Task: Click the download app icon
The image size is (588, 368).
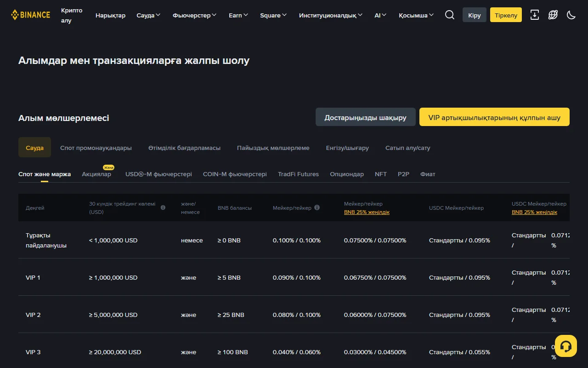Action: click(535, 15)
